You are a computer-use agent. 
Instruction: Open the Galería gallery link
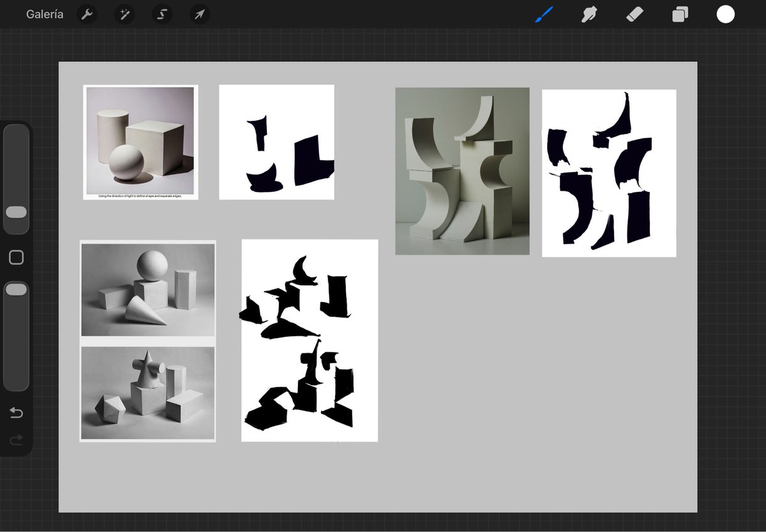pyautogui.click(x=45, y=14)
